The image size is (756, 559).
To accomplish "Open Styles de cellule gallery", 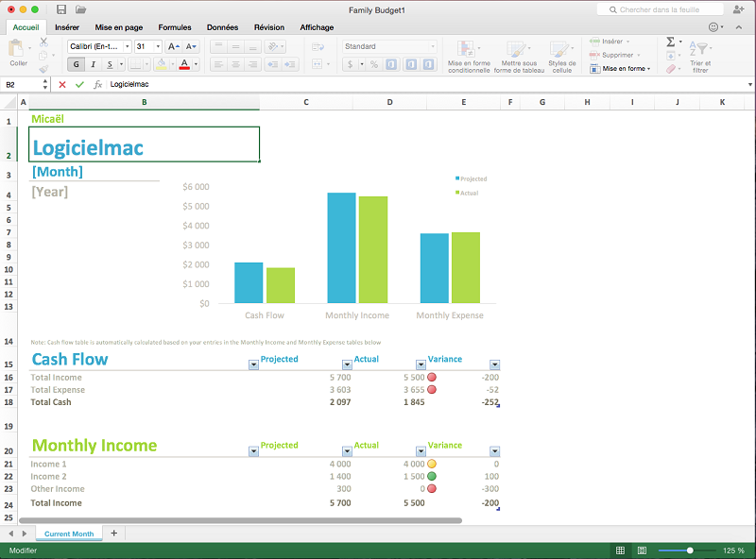I will click(561, 56).
